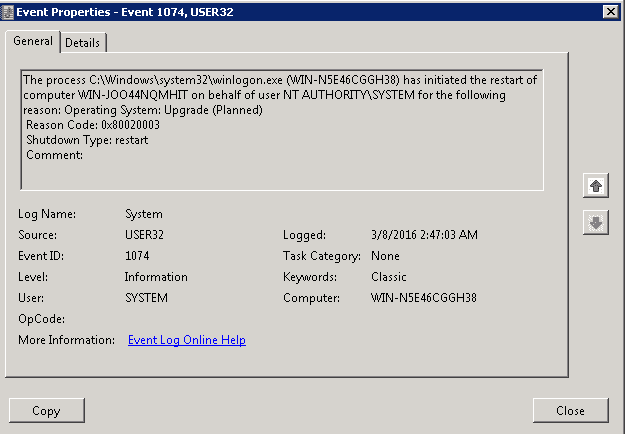Viewport: 625px width, 434px height.
Task: Close the dialog with the title bar X
Action: pyautogui.click(x=611, y=12)
